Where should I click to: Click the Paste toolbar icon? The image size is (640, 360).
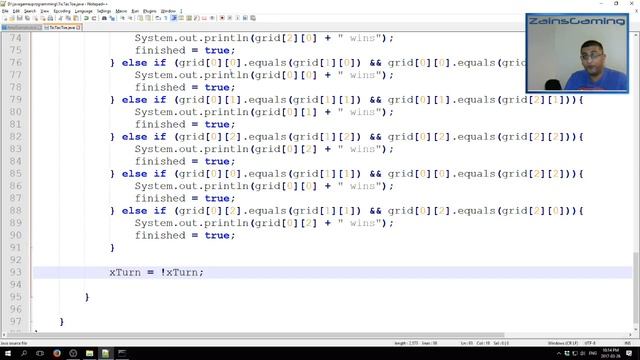click(76, 18)
